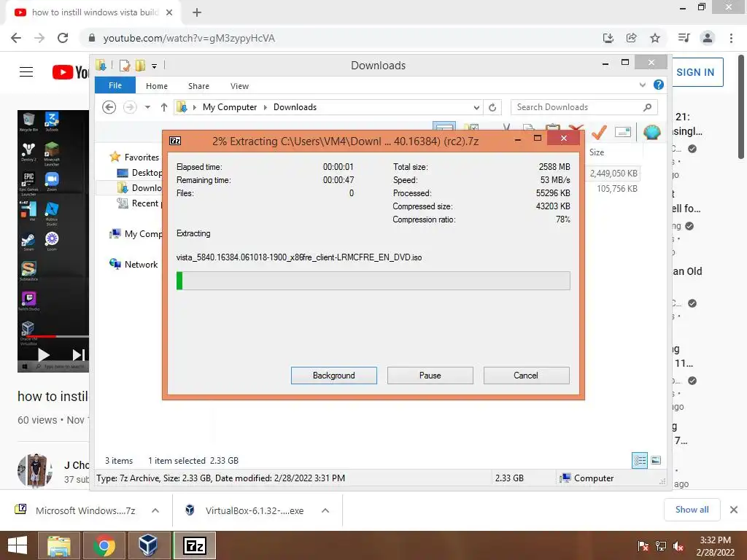Click the J Cho channel avatar
The width and height of the screenshot is (747, 560).
coord(35,471)
